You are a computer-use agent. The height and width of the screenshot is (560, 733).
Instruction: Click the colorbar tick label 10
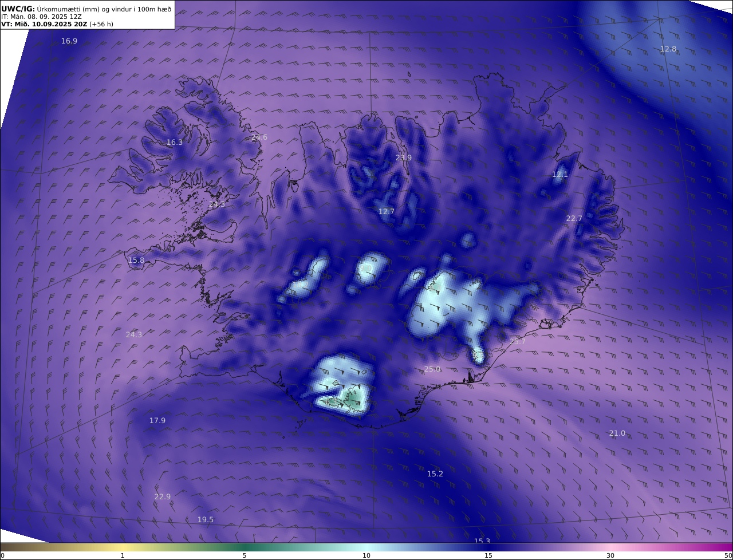coord(366,555)
